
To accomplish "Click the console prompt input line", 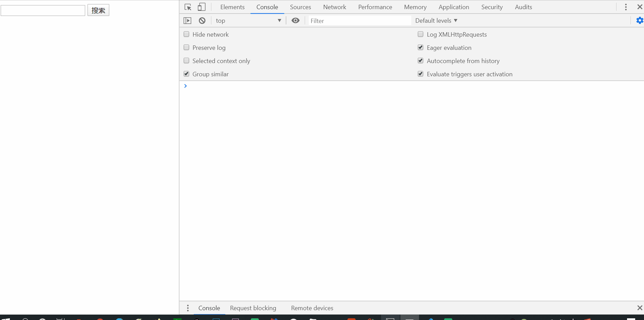I will (412, 86).
